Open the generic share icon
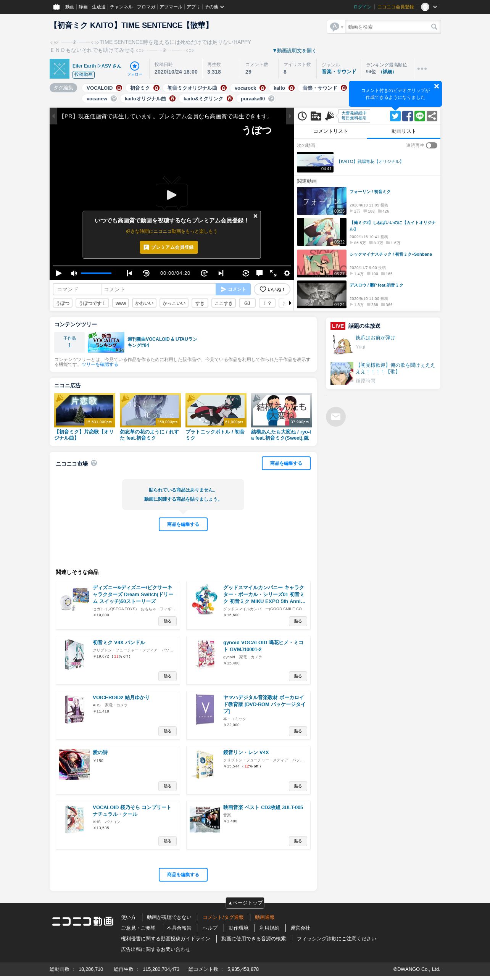490x980 pixels. coord(432,116)
